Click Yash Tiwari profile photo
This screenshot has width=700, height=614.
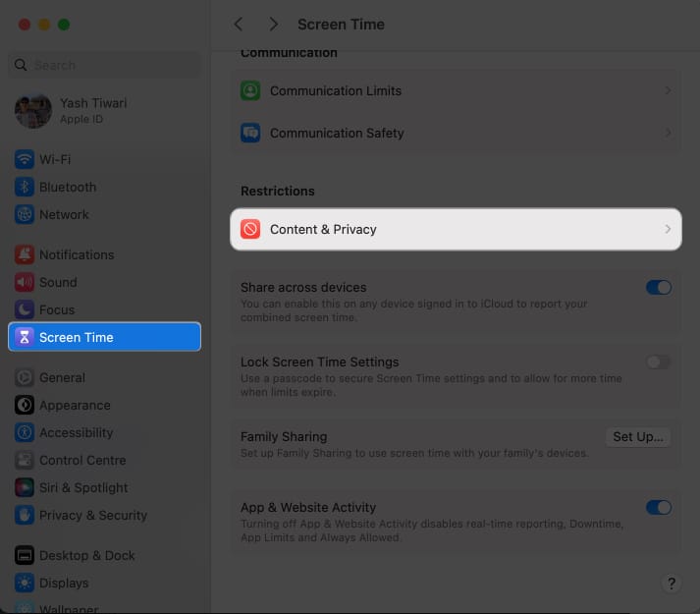(33, 111)
